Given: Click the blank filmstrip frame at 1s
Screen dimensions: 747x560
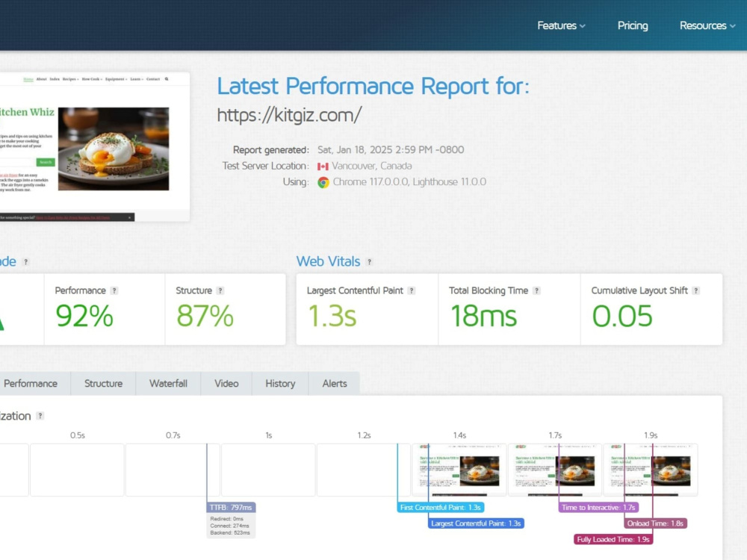Looking at the screenshot, I should [x=268, y=470].
